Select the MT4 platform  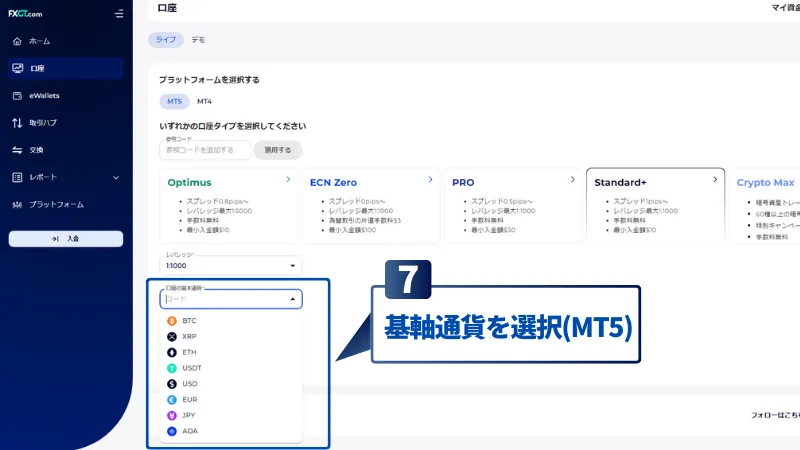coord(205,102)
